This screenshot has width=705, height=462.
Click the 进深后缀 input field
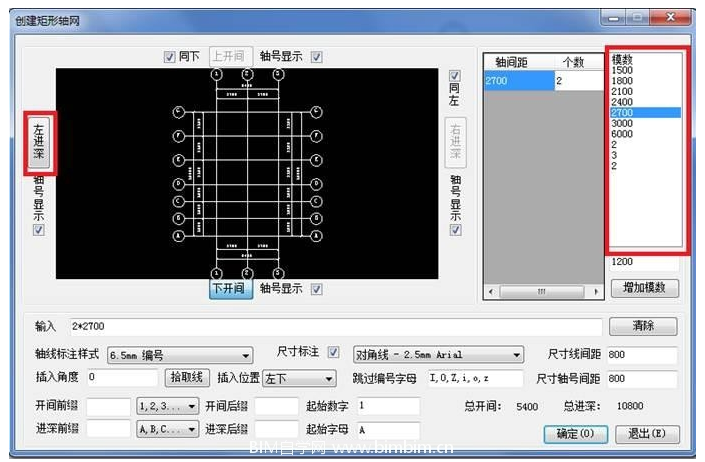tap(277, 429)
